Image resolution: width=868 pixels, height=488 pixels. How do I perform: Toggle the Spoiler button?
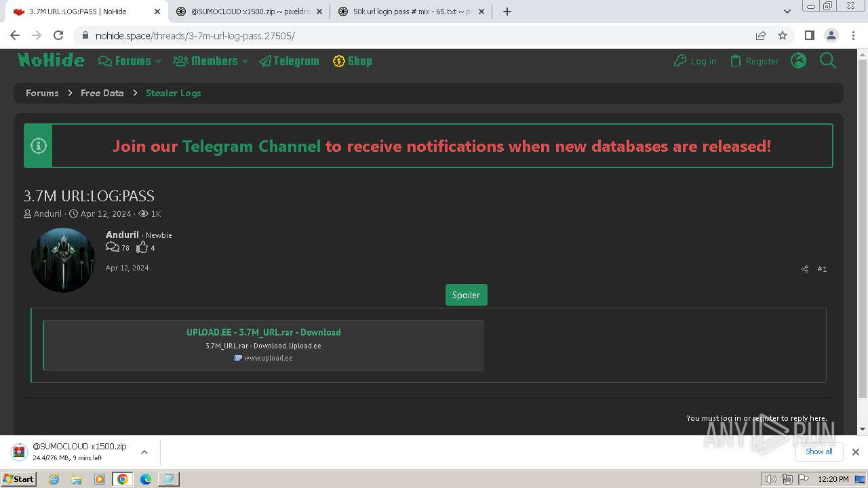467,295
